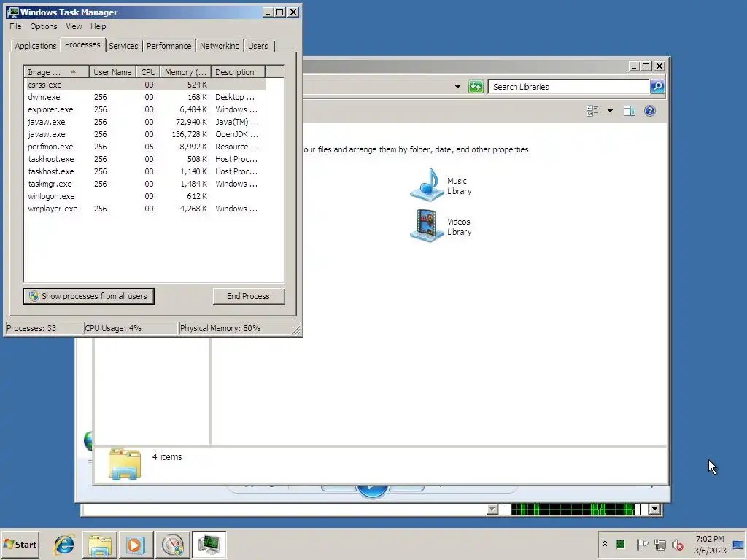The height and width of the screenshot is (560, 747).
Task: Click the Task Manager title bar icon
Action: (x=13, y=12)
